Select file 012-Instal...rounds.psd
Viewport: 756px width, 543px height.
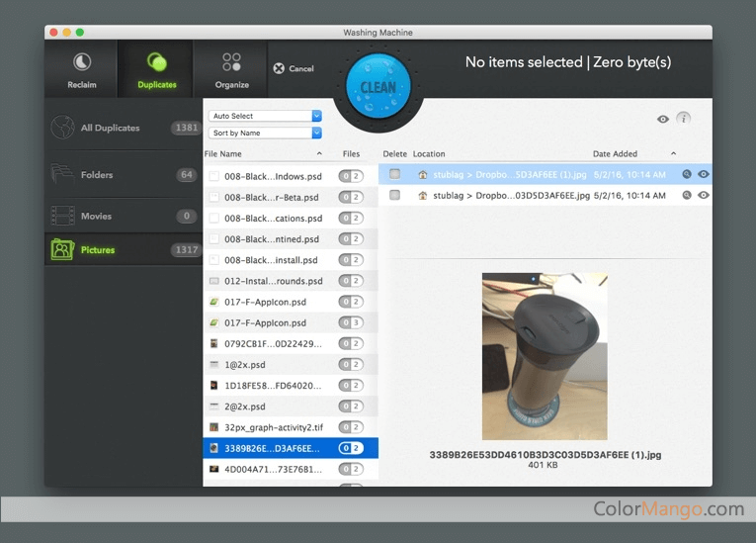click(291, 281)
